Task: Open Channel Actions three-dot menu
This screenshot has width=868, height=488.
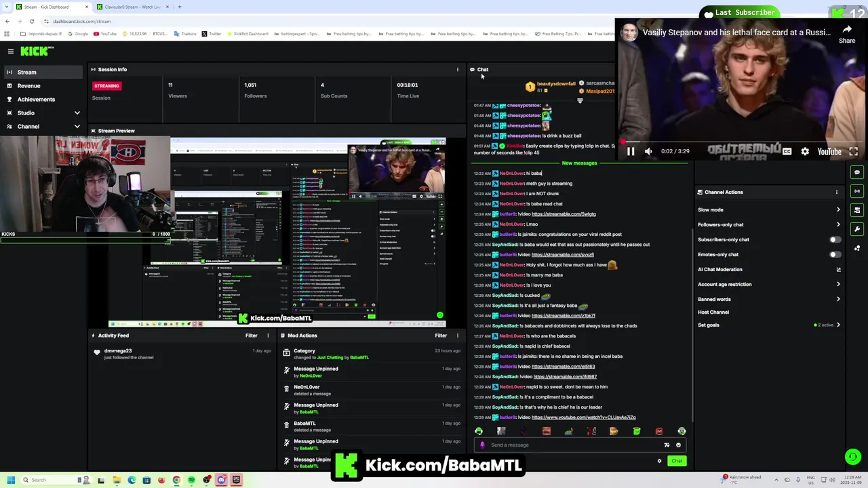Action: point(836,192)
